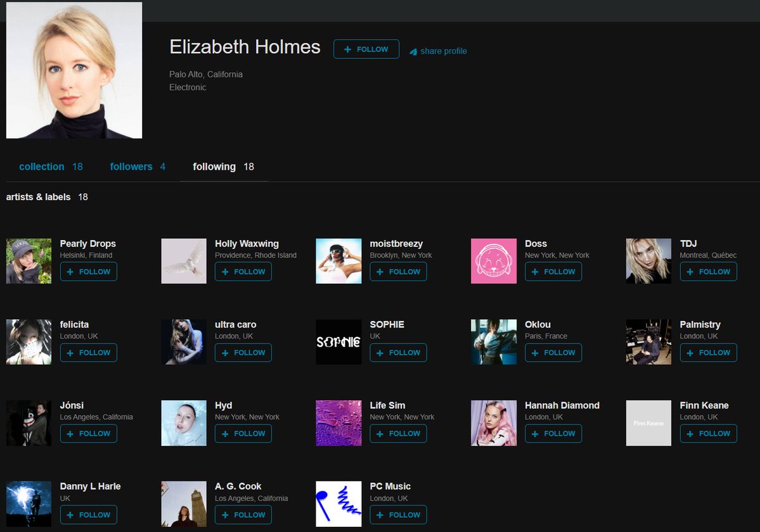Open ultra caro artist thumbnail
This screenshot has height=532, width=760.
(184, 342)
